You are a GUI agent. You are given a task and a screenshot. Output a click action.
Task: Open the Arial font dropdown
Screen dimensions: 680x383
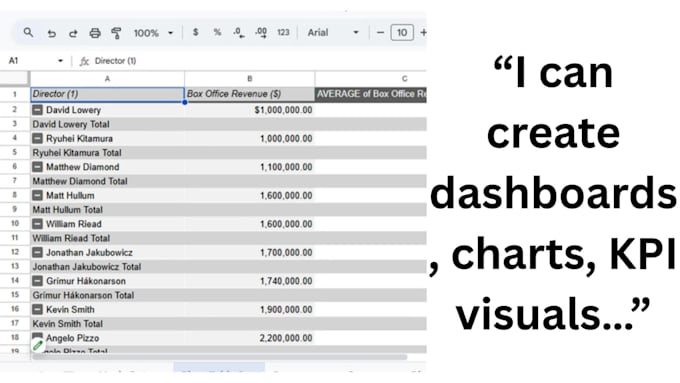click(333, 33)
